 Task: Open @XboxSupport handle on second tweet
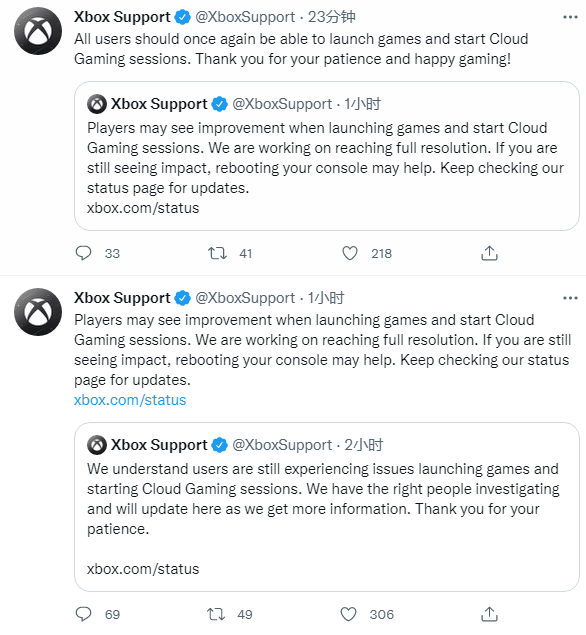click(245, 298)
